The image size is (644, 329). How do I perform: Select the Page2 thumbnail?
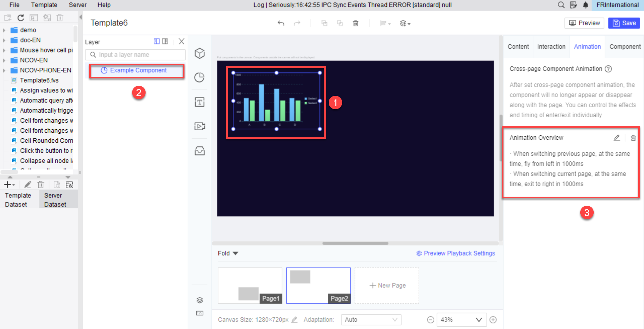(318, 285)
